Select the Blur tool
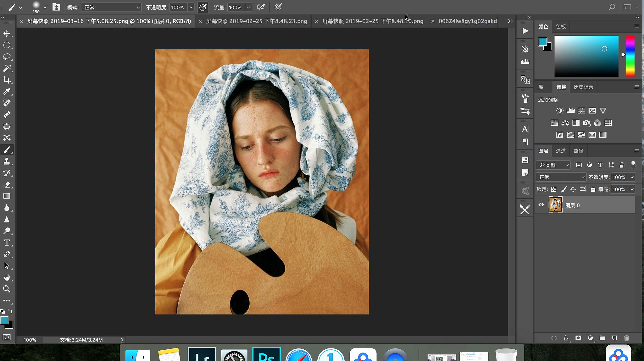This screenshot has width=644, height=361. point(7,208)
